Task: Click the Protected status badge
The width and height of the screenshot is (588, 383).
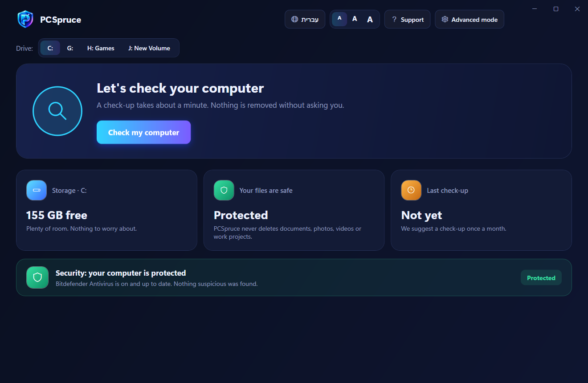Action: pos(541,278)
